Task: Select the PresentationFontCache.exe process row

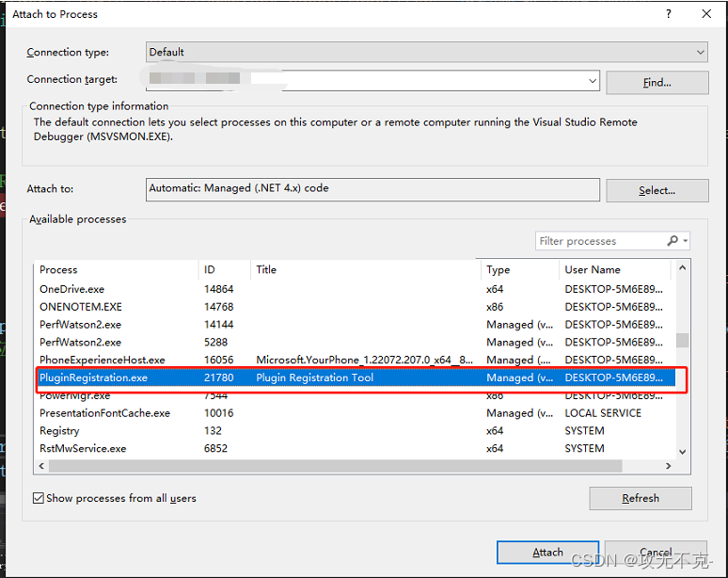Action: pyautogui.click(x=356, y=413)
